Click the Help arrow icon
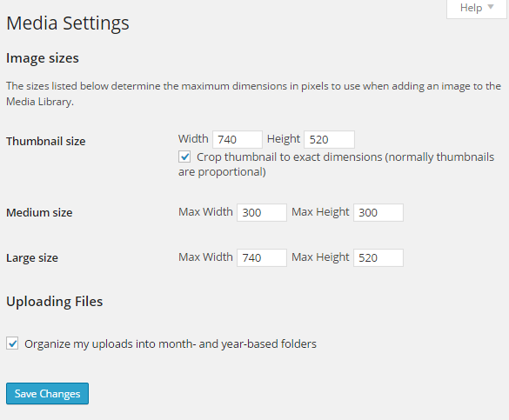 (491, 7)
